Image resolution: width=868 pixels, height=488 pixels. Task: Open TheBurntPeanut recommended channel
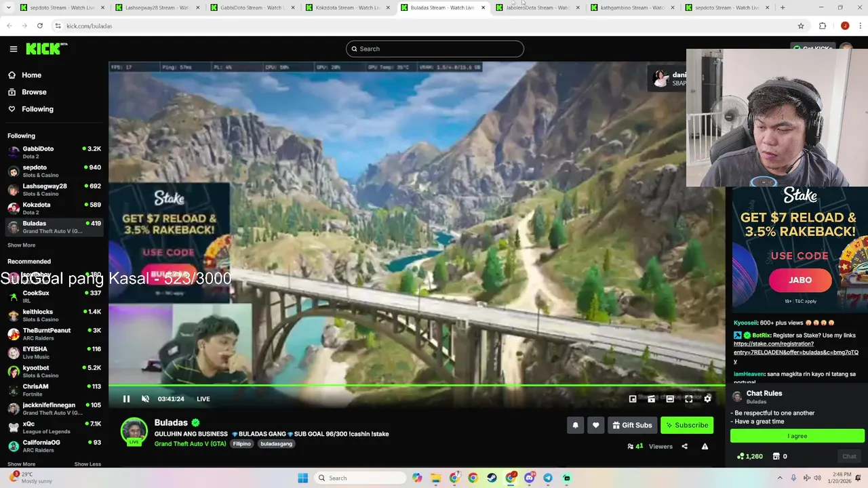pos(54,334)
